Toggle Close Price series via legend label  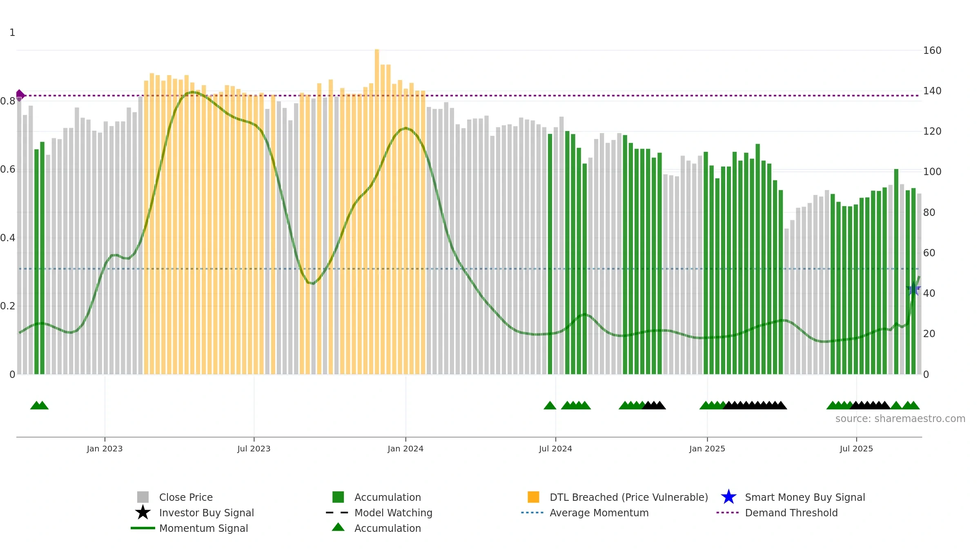tap(186, 497)
